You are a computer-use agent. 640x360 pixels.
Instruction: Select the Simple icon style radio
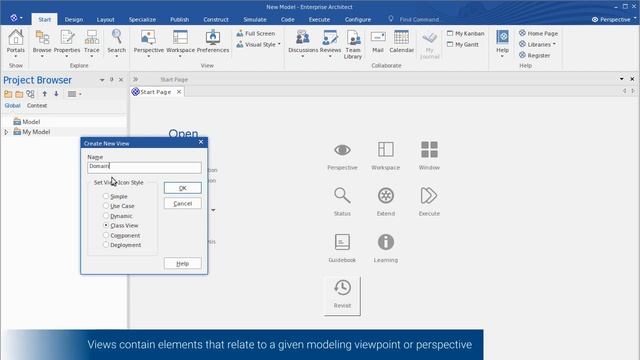pos(106,196)
